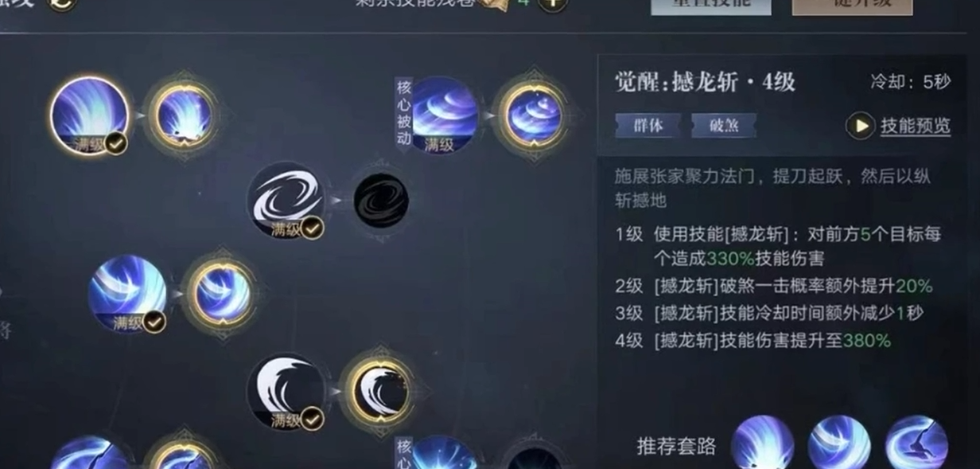Toggle the checkmark on the white crescent skill
Image resolution: width=980 pixels, height=469 pixels.
pos(312,419)
